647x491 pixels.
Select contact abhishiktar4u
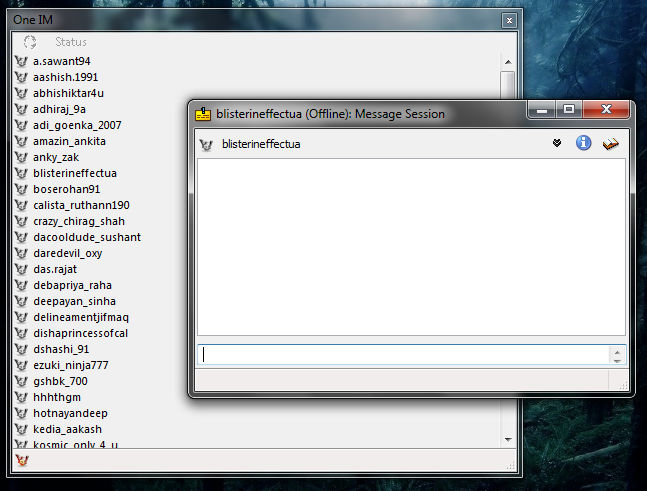[68, 93]
